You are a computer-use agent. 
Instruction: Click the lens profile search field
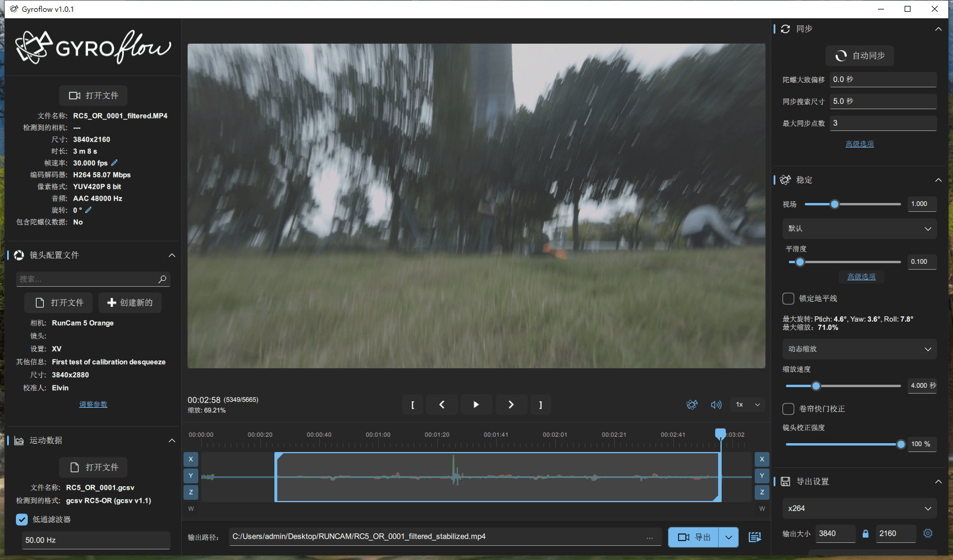click(93, 279)
